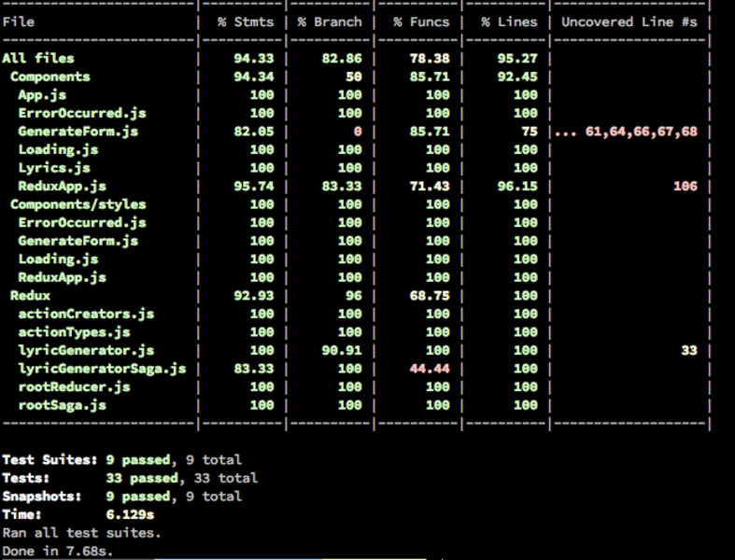Click the 'App.js' file name
Viewport: 735px width, 560px height.
(42, 94)
